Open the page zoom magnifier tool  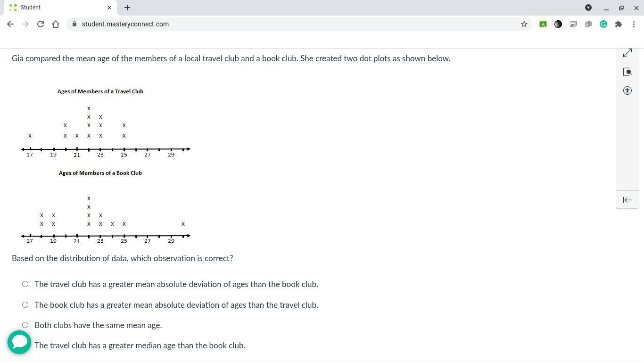627,72
